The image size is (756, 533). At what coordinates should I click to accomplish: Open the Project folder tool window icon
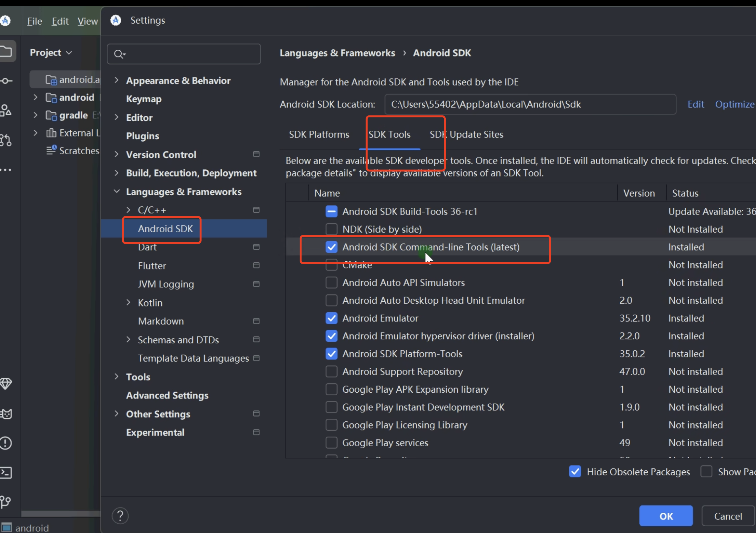[6, 52]
